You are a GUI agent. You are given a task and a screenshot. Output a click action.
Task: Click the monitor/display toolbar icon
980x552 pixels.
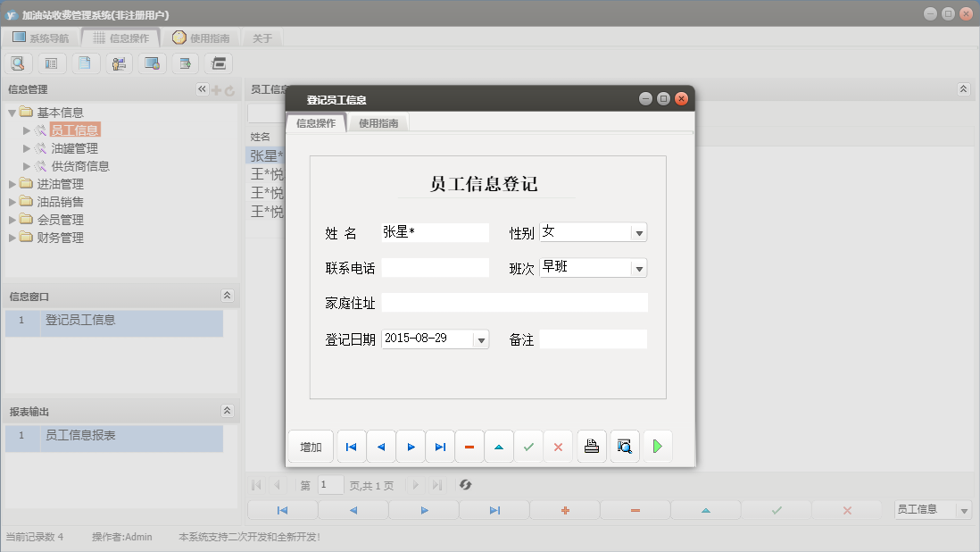[x=152, y=63]
